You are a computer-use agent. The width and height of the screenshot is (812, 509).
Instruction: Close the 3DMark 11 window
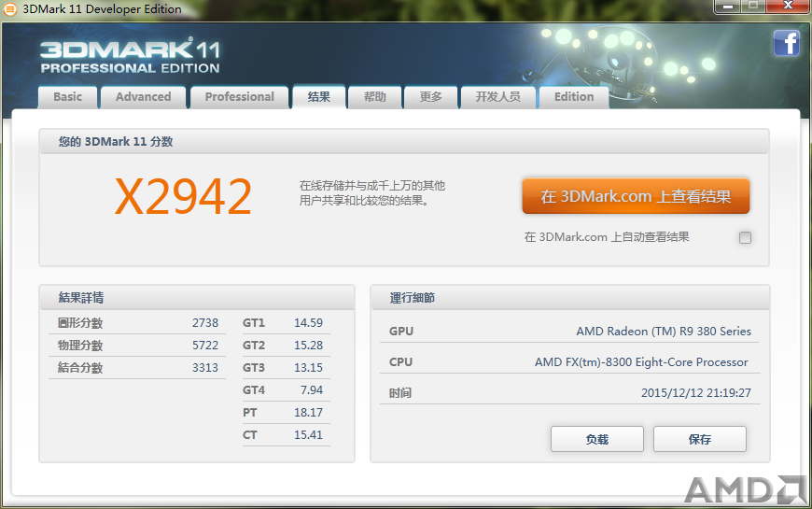(788, 6)
